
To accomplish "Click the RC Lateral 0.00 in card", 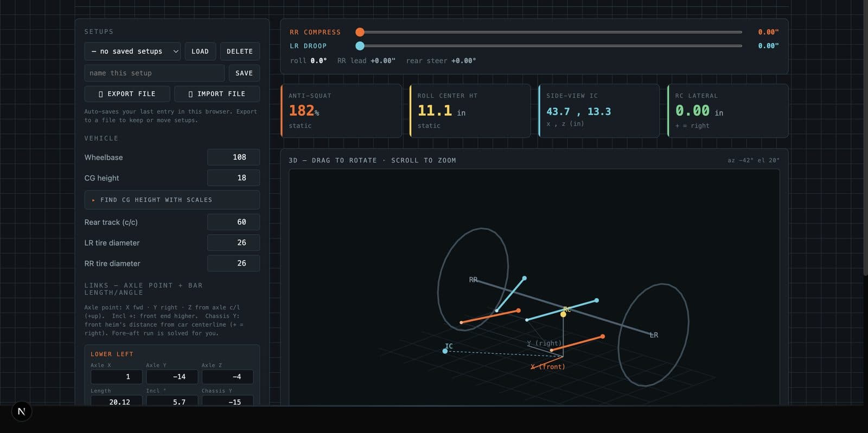I will (728, 111).
